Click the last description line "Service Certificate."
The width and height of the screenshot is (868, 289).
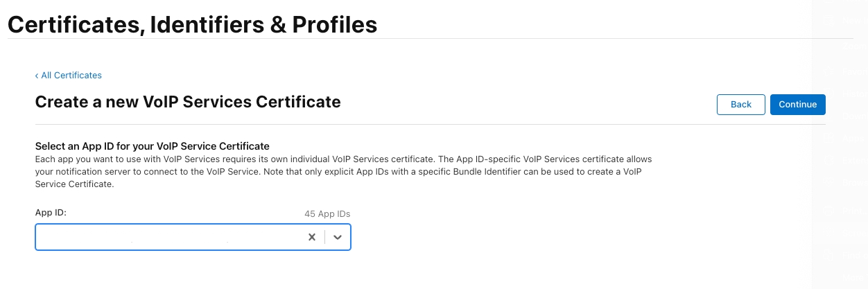click(73, 184)
